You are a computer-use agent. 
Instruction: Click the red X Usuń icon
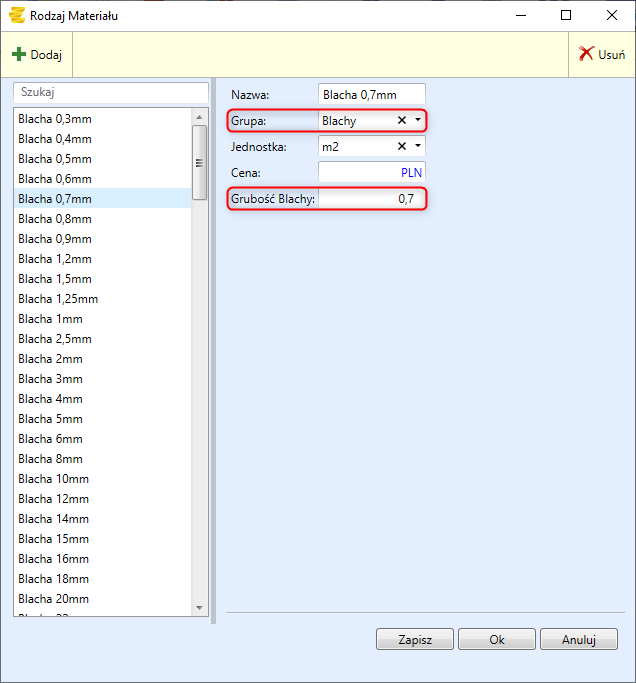587,54
